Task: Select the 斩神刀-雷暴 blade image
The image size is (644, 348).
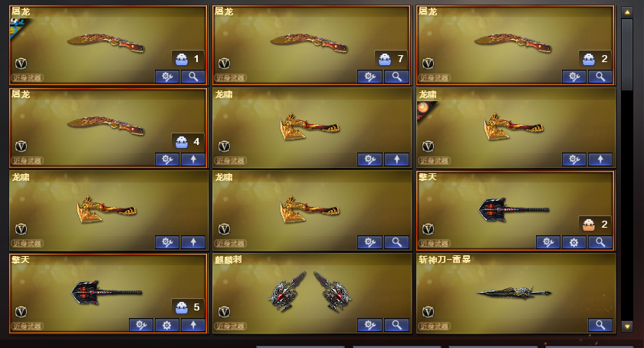Action: tap(514, 293)
